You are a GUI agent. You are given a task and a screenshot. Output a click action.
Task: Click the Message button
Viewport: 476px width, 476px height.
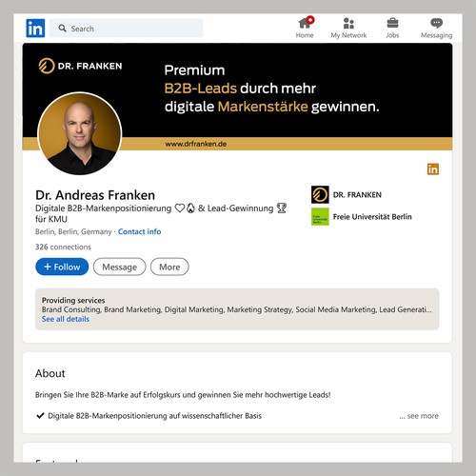120,267
